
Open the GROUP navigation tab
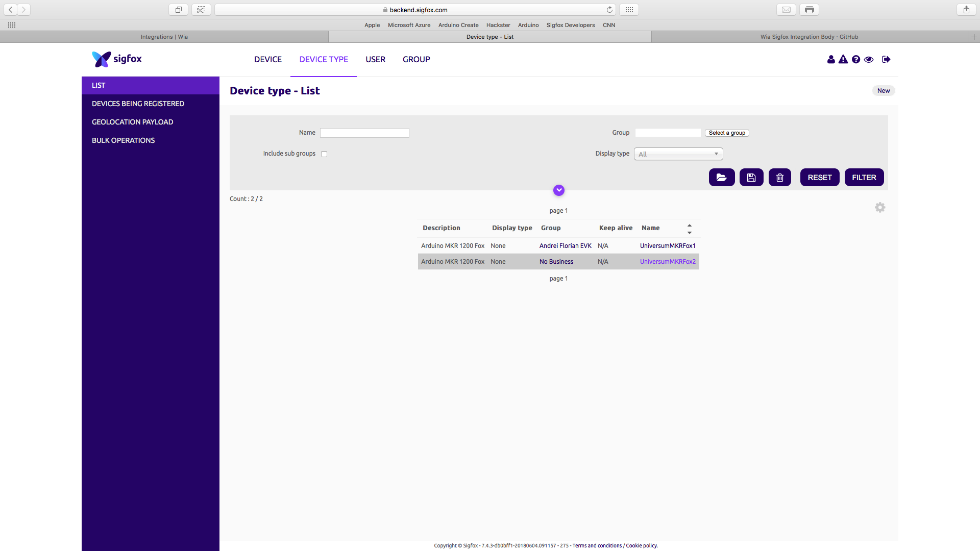(x=416, y=60)
